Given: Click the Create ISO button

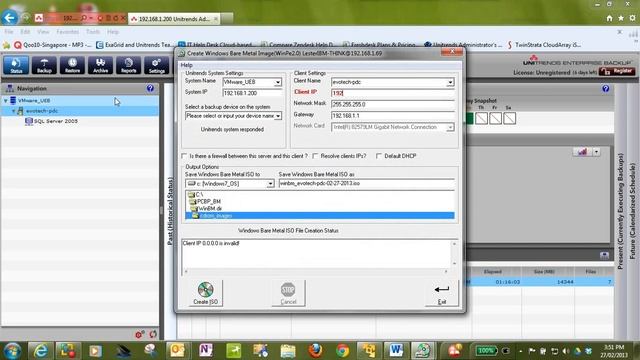Looking at the screenshot, I should coord(205,293).
